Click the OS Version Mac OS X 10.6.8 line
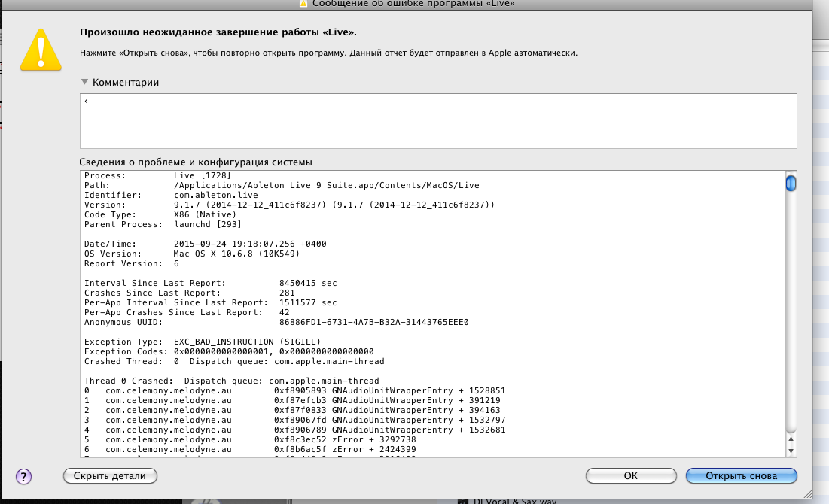This screenshot has width=829, height=504. click(x=192, y=254)
